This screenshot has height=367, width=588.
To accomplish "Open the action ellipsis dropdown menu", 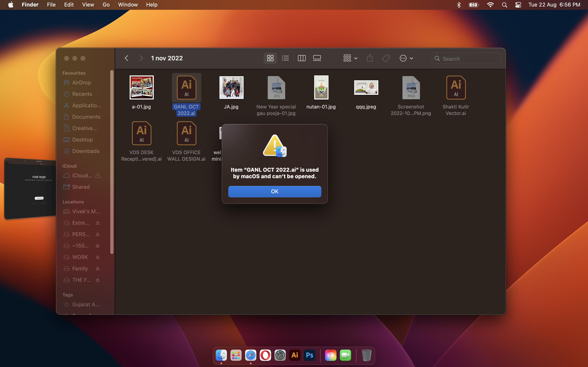I will tap(406, 58).
